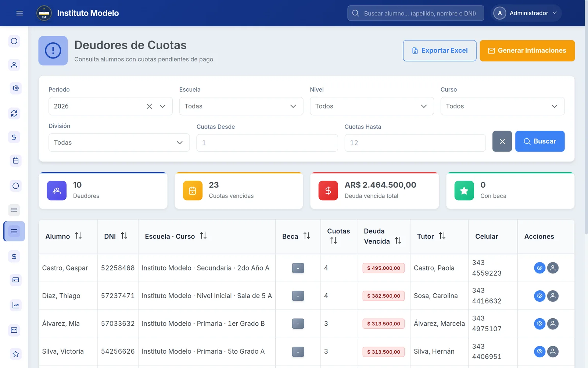View details eye icon for Silva, Victoria
This screenshot has height=368, width=588.
click(x=539, y=351)
